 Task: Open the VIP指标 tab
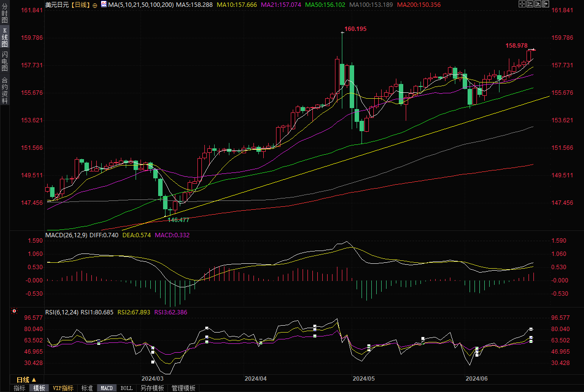point(63,388)
